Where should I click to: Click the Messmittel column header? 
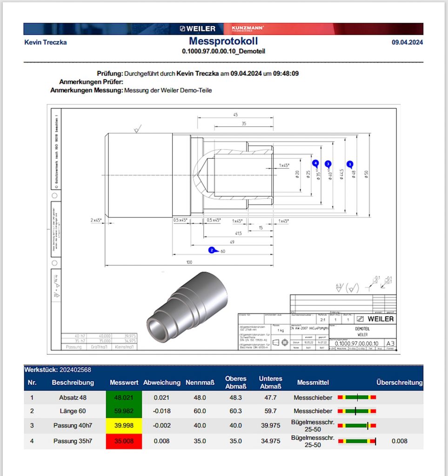click(x=313, y=383)
